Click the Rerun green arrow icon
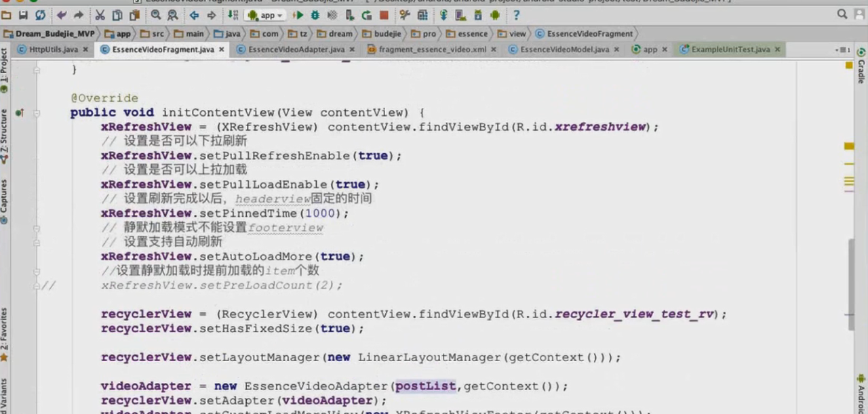The height and width of the screenshot is (414, 868). [x=367, y=15]
